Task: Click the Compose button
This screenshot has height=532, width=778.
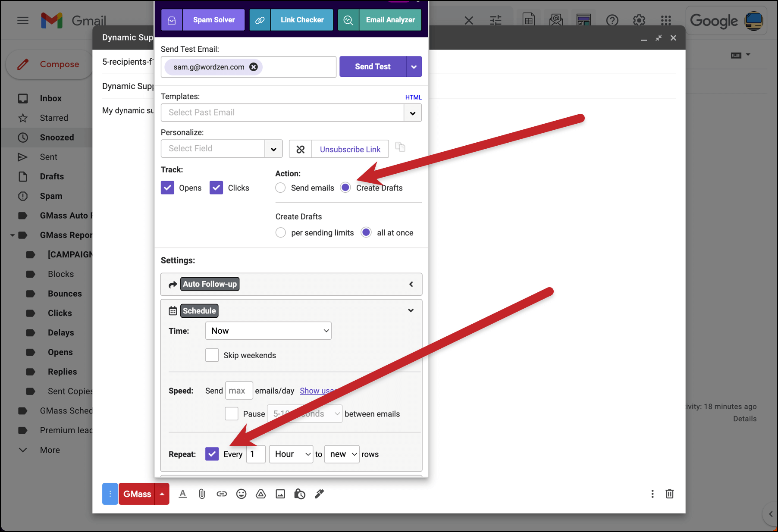Action: (x=49, y=64)
